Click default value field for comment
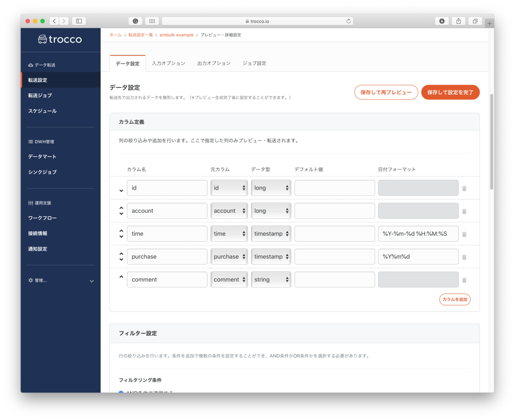Screen dimensions: 515x420 pos(334,279)
